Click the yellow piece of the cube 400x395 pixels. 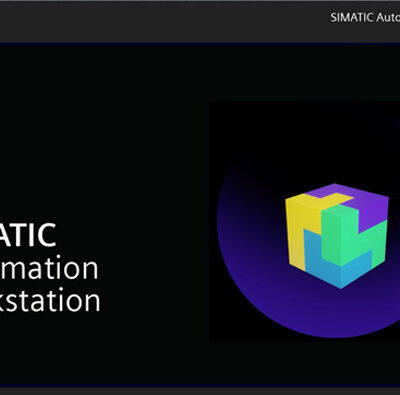coord(297,230)
